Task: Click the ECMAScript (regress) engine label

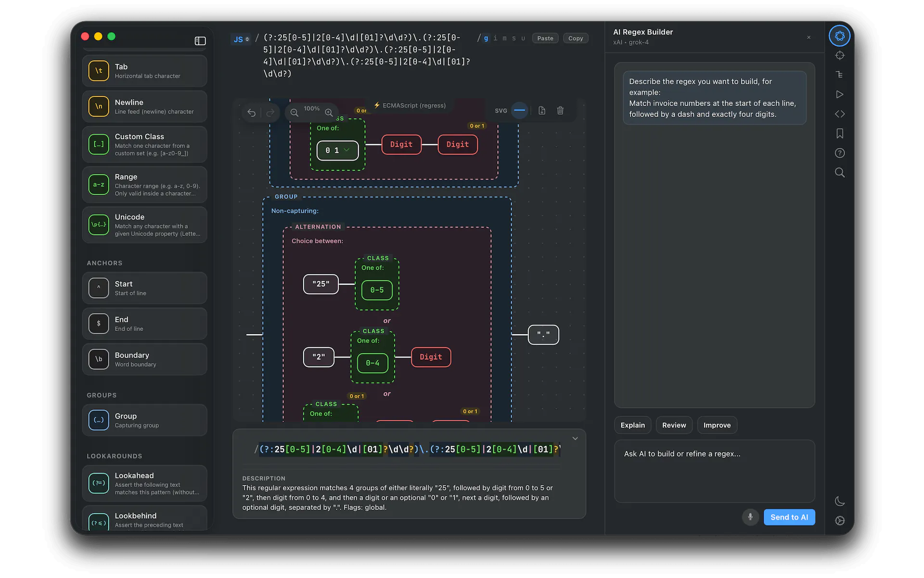Action: pyautogui.click(x=410, y=105)
